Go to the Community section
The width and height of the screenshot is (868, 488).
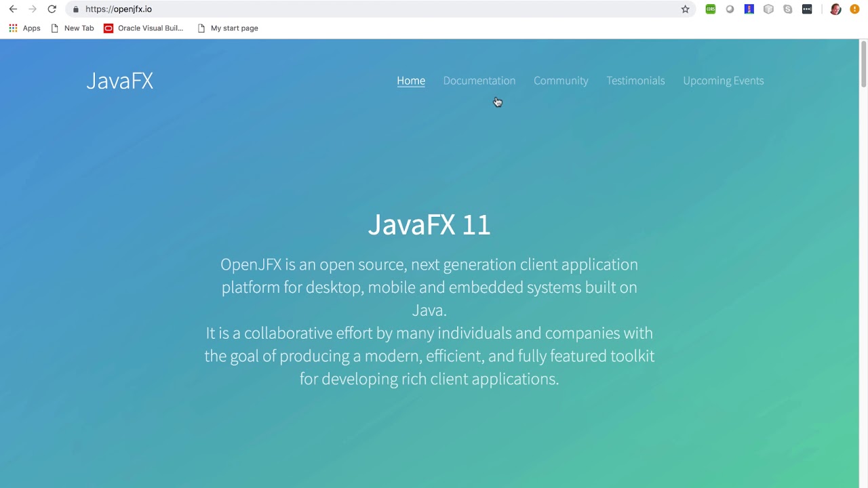point(561,81)
